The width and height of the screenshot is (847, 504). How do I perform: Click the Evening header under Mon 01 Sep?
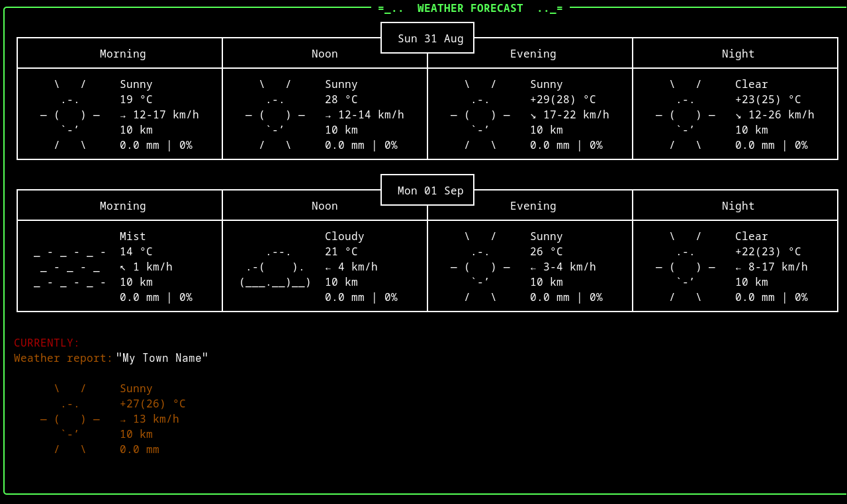[533, 206]
